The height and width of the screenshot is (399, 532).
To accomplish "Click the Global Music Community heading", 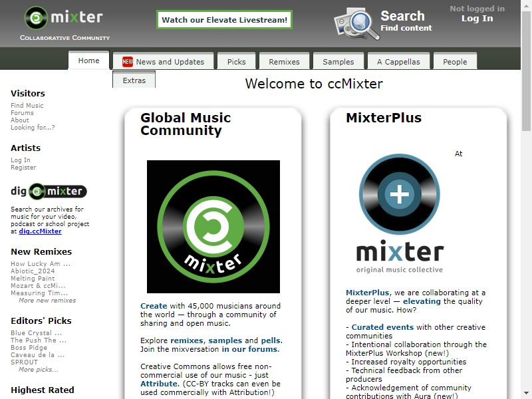I will coord(186,124).
